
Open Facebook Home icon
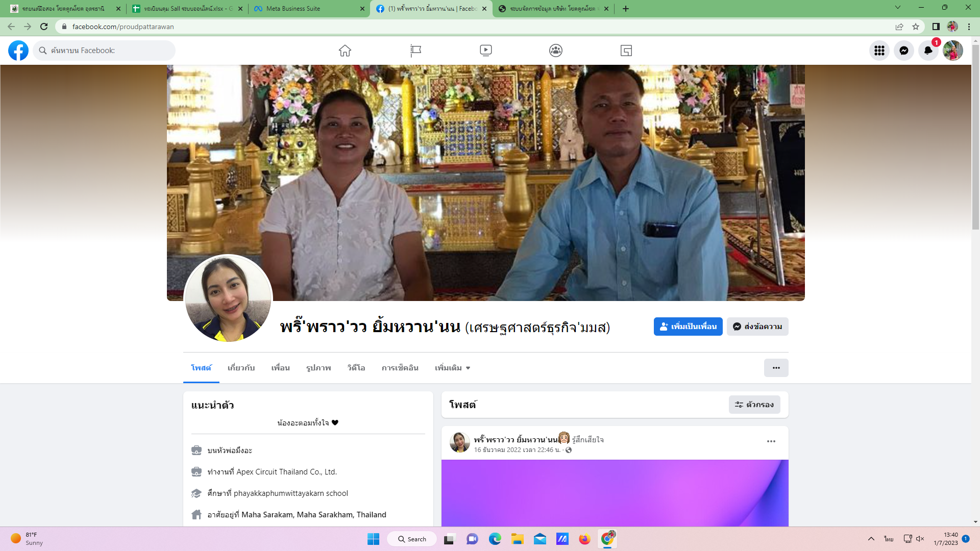click(345, 51)
